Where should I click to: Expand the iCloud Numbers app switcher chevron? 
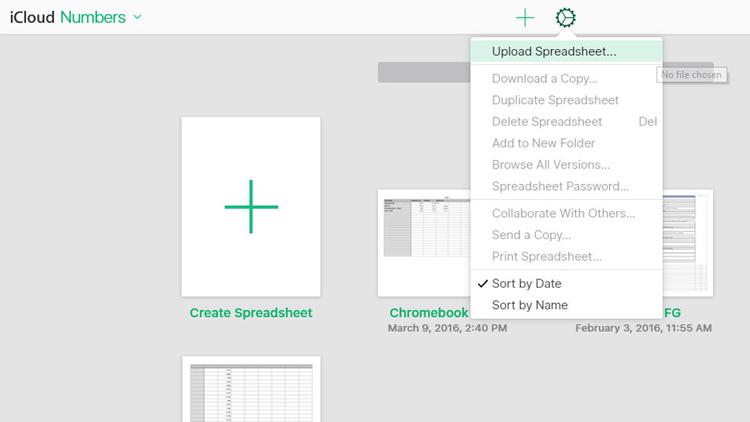(x=137, y=17)
